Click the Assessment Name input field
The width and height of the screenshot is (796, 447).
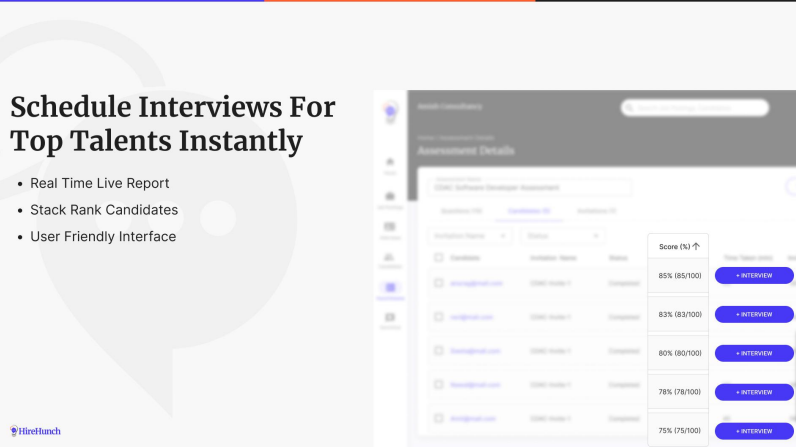click(x=529, y=187)
